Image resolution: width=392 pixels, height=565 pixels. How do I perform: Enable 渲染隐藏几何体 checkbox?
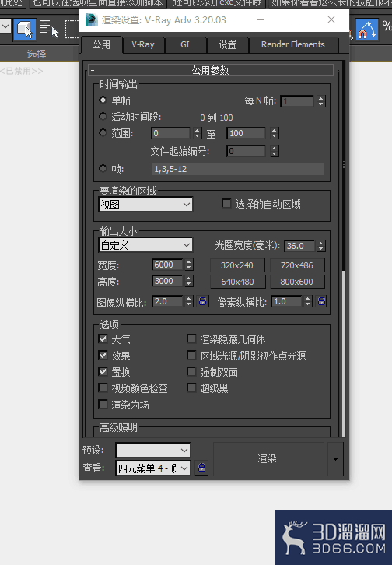click(x=191, y=339)
